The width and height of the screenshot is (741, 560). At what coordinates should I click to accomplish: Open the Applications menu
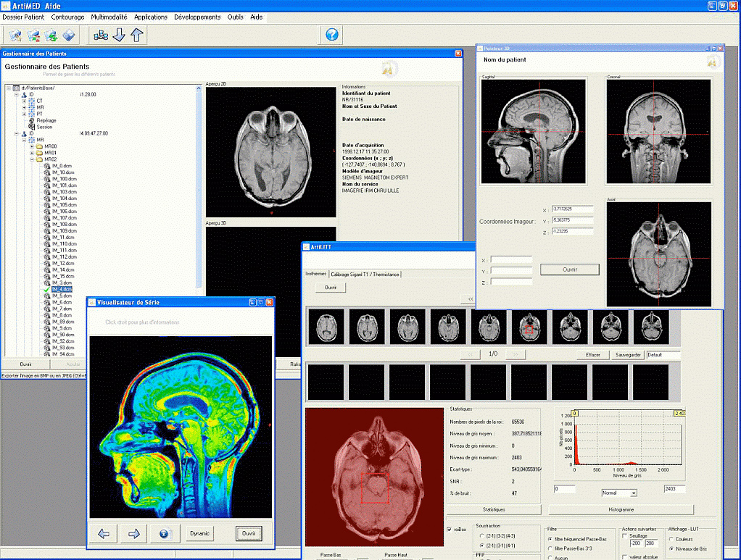pyautogui.click(x=151, y=17)
